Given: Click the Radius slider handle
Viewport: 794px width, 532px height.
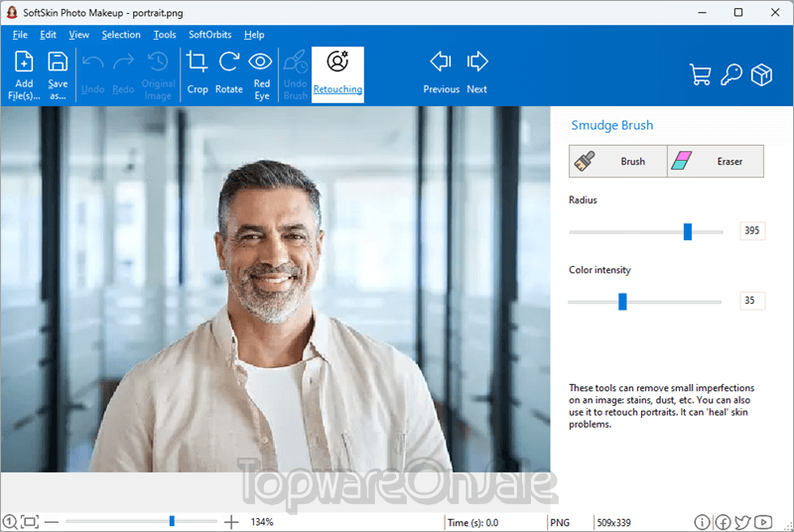Looking at the screenshot, I should point(688,231).
